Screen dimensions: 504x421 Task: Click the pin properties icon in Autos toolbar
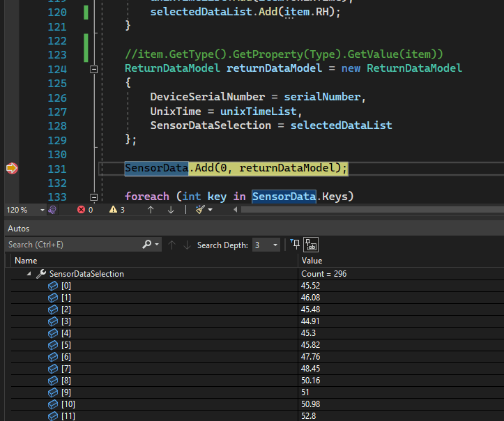pos(295,244)
